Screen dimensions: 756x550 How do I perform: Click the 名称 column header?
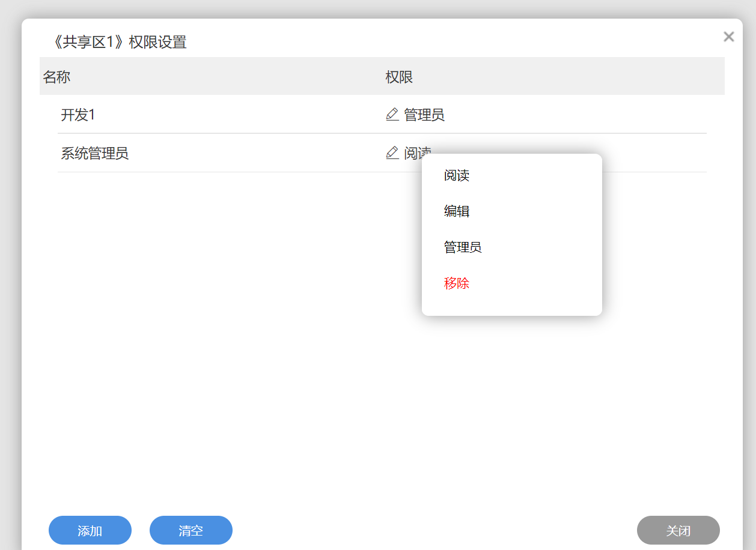coord(56,77)
